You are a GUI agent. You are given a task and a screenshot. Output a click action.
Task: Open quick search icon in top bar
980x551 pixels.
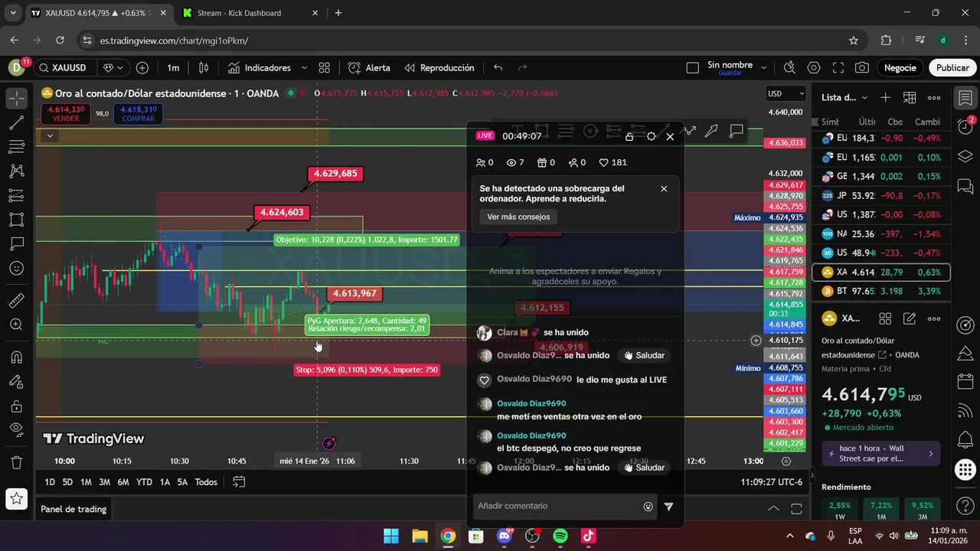pos(789,68)
